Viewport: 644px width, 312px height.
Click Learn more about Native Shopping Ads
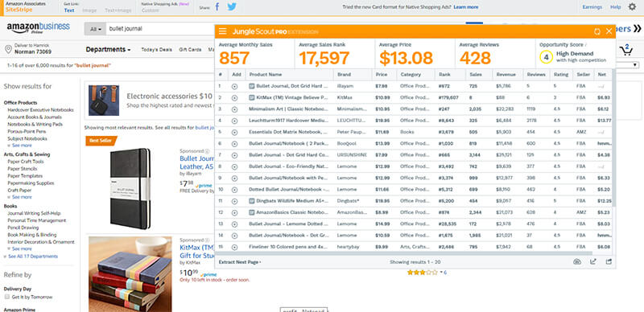(466, 7)
